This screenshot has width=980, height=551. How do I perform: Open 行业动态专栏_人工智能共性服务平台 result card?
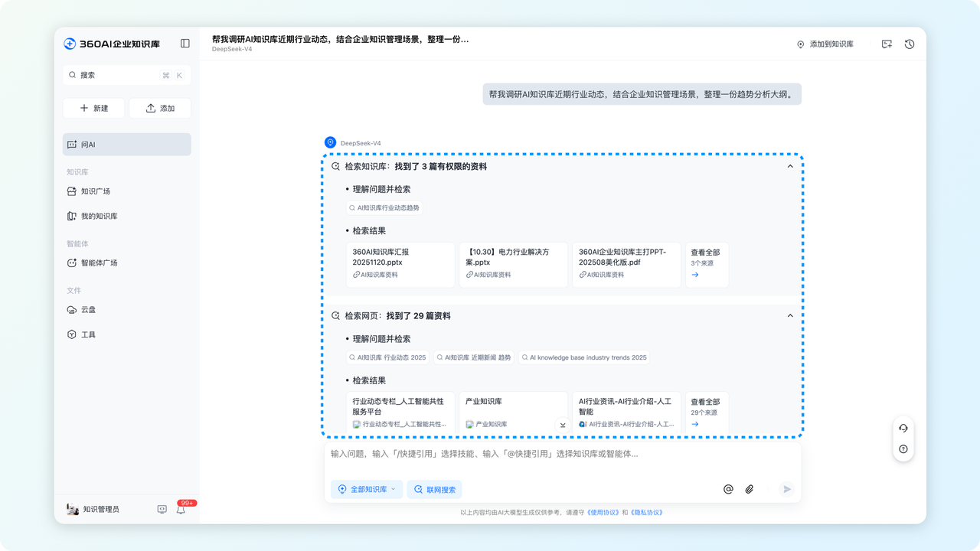[x=400, y=413]
